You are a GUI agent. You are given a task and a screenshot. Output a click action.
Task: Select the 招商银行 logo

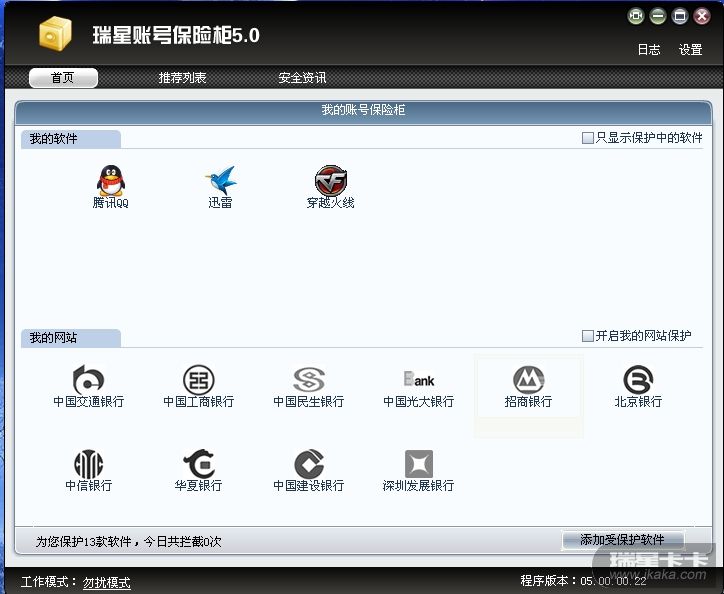point(529,380)
